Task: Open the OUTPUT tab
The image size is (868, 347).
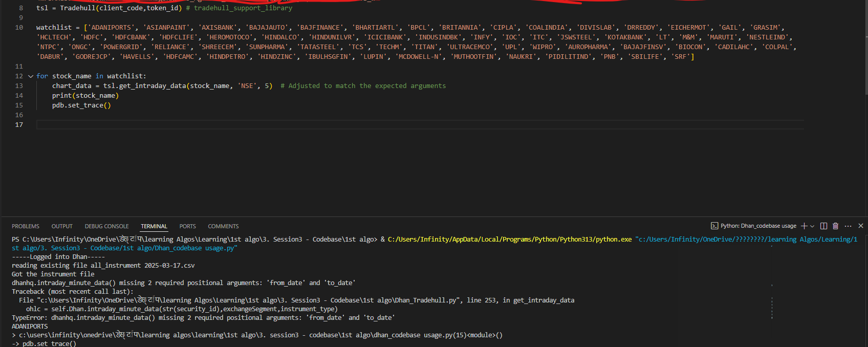Action: [x=62, y=226]
